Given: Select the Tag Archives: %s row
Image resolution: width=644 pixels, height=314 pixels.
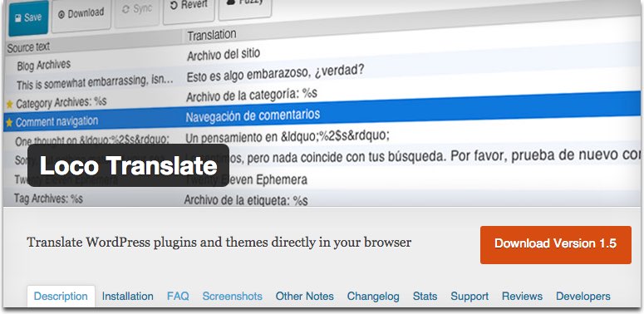Looking at the screenshot, I should pos(48,199).
